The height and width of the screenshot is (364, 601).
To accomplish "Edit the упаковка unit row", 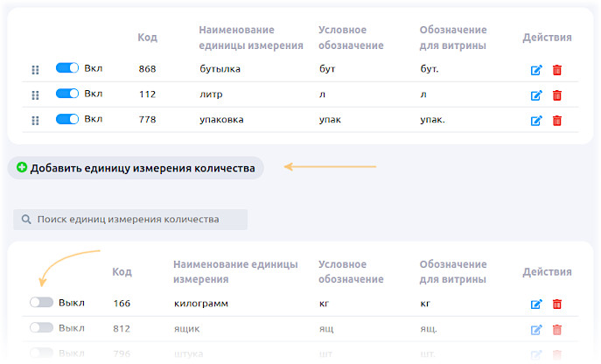I will pos(536,121).
